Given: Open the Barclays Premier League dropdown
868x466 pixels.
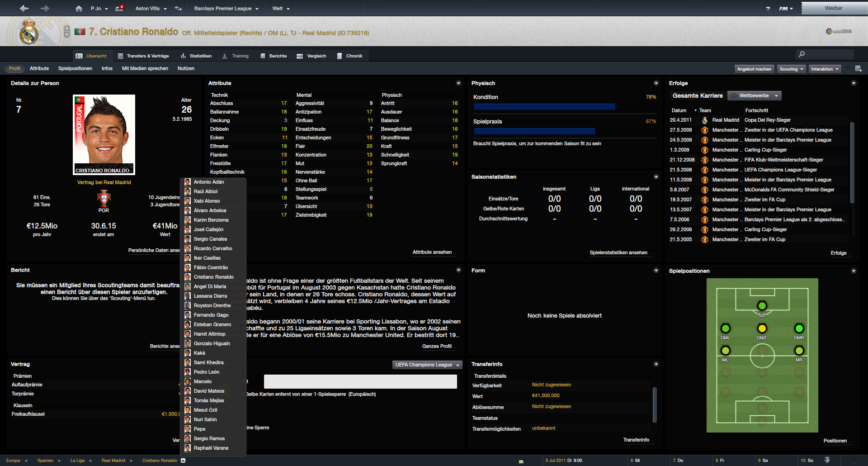Looking at the screenshot, I should coord(226,9).
